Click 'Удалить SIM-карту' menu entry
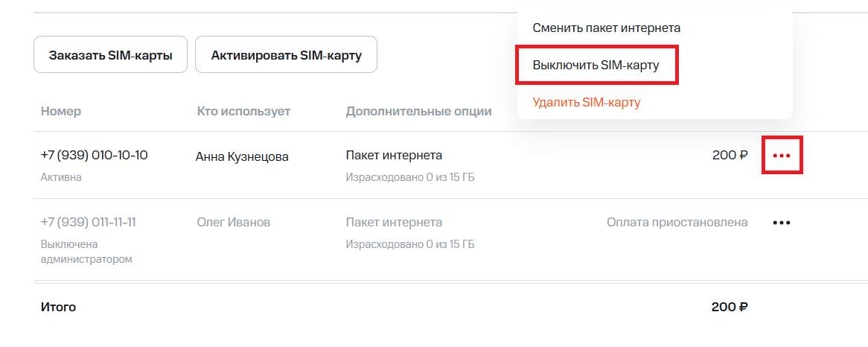868x347 pixels. 587,102
